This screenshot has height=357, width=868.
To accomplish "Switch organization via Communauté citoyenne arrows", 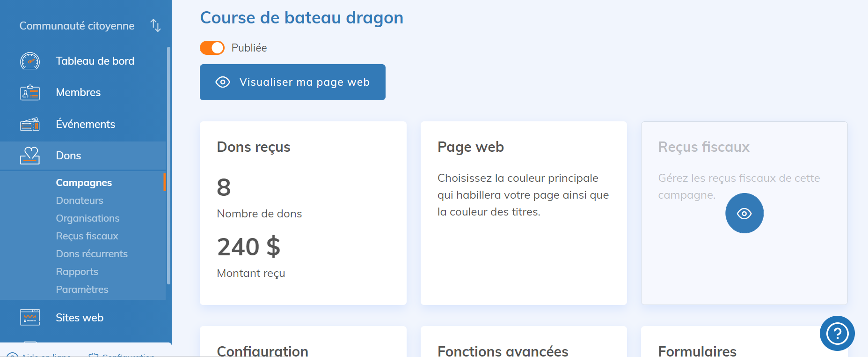I will point(156,26).
